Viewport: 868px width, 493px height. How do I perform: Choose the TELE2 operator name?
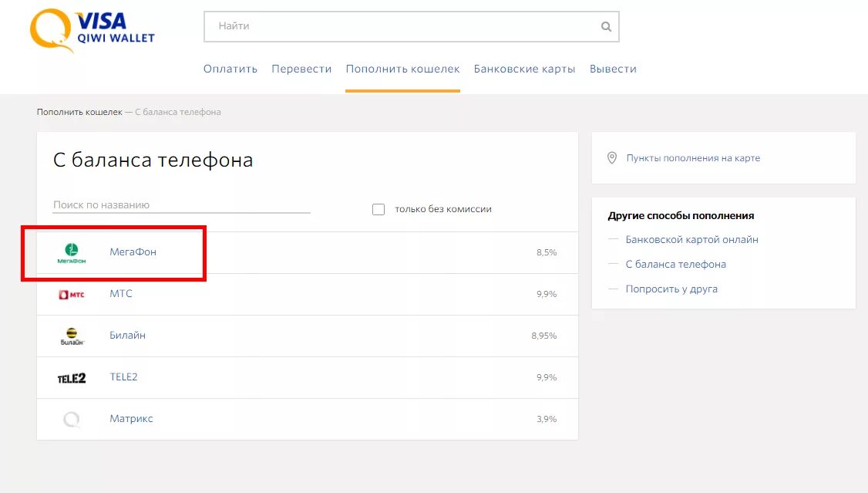tap(123, 377)
